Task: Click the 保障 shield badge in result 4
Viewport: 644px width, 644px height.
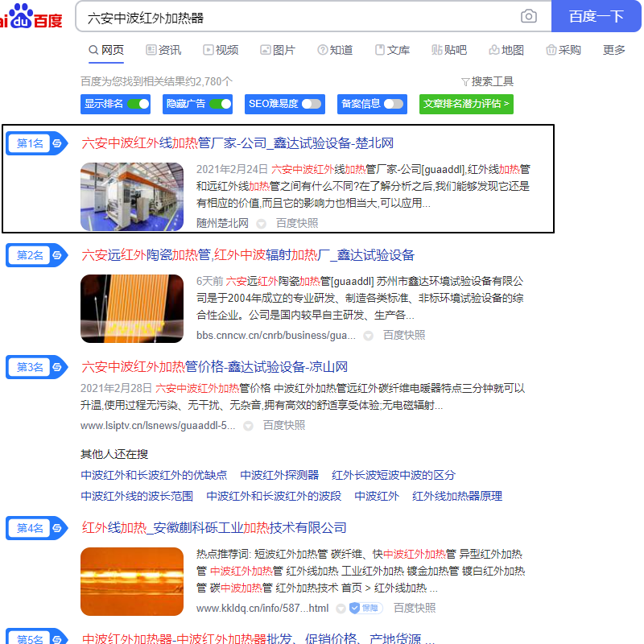Action: [365, 608]
